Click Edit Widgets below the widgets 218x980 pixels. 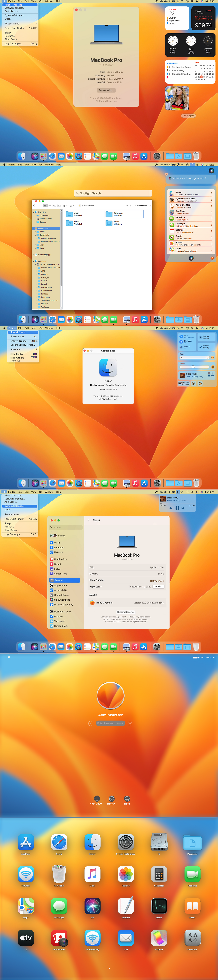tap(188, 116)
